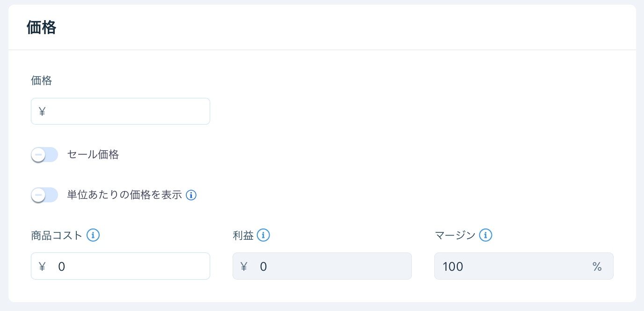Screen dimensions: 644x311
Task: Click the 商品コスト label text
Action: pyautogui.click(x=56, y=236)
